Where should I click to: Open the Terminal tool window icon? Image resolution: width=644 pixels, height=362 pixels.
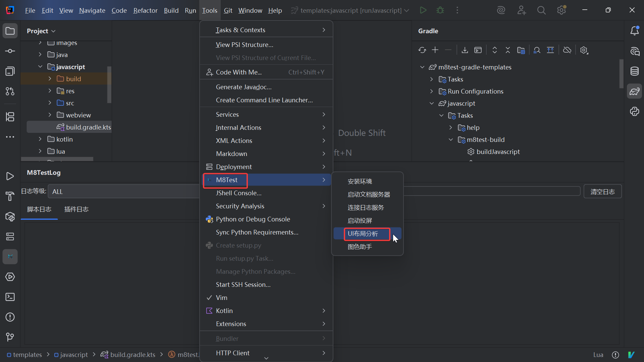point(10,297)
